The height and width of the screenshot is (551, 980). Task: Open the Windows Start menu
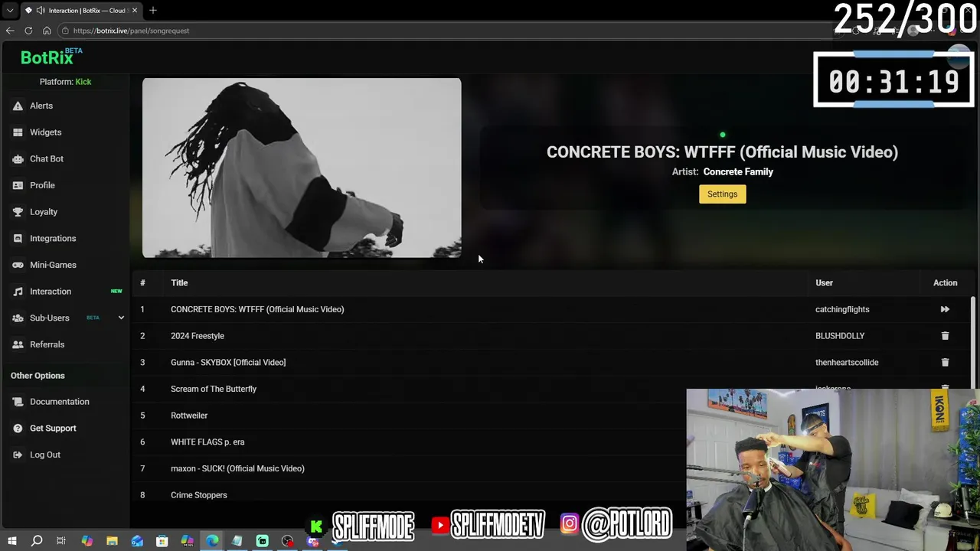coord(11,541)
